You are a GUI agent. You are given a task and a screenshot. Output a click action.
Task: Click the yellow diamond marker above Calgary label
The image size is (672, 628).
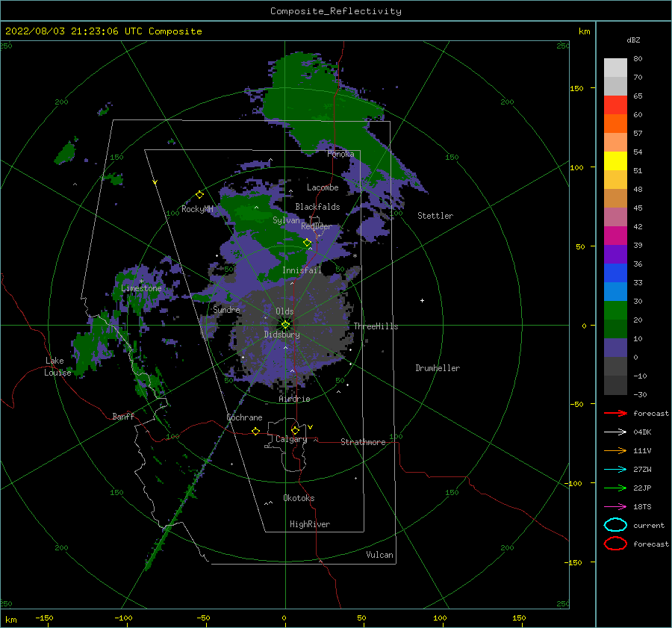click(295, 430)
